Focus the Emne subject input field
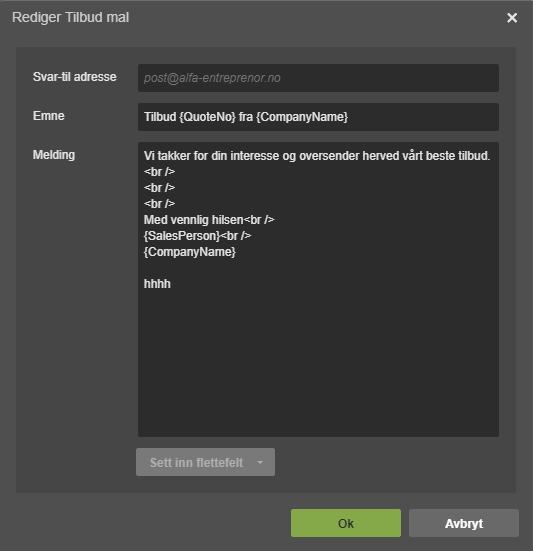The width and height of the screenshot is (533, 551). click(318, 117)
